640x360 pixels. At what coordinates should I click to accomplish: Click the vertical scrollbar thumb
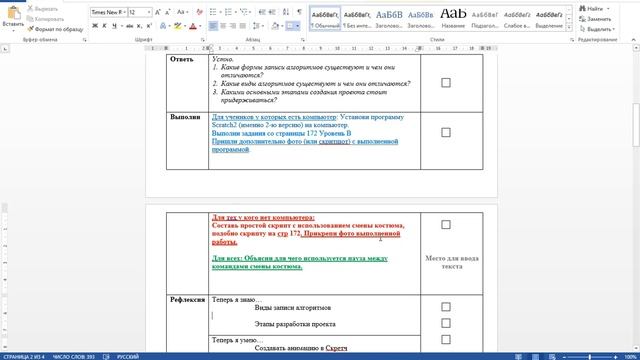(x=636, y=124)
